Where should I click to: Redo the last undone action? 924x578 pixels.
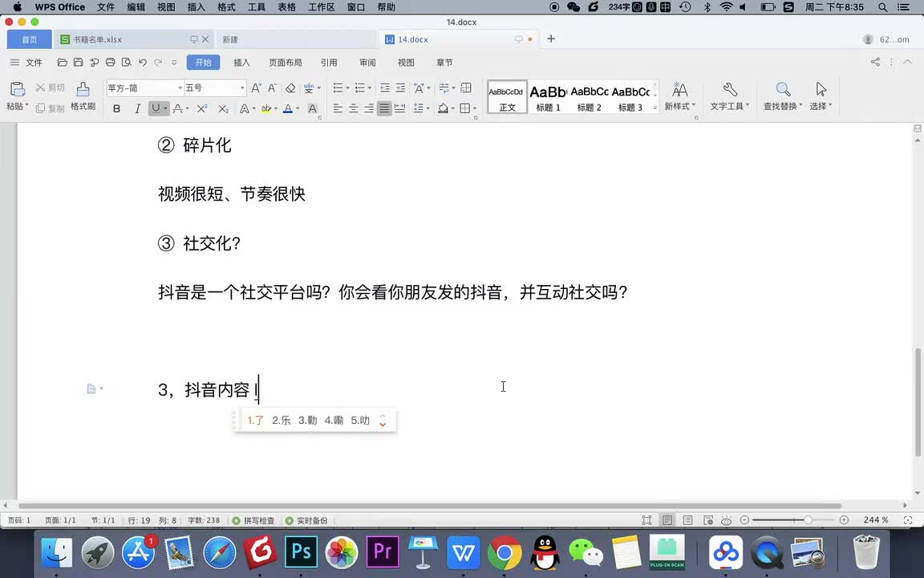(x=158, y=62)
